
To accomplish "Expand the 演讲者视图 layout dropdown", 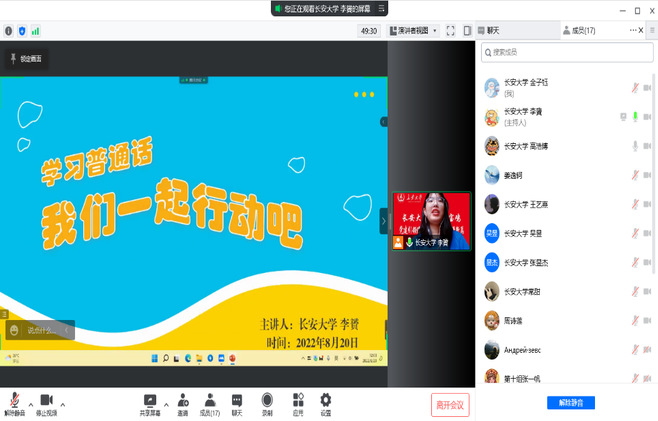I will [413, 31].
